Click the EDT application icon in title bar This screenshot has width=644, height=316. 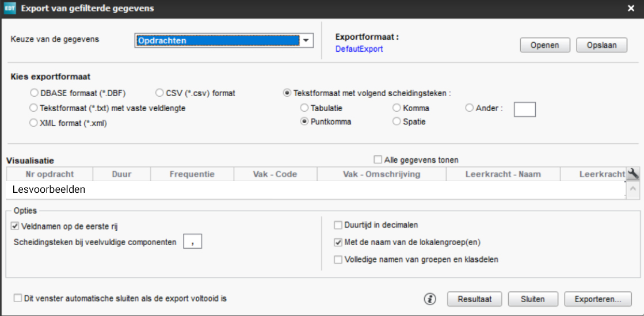pyautogui.click(x=10, y=9)
